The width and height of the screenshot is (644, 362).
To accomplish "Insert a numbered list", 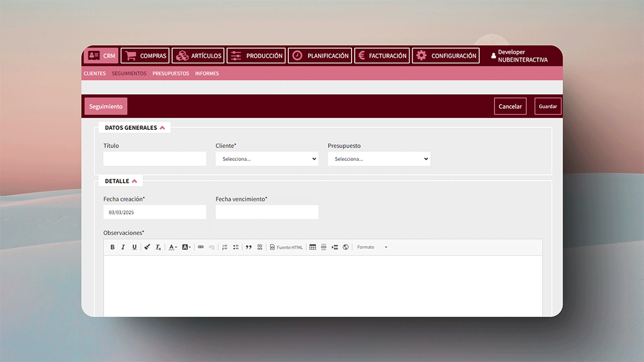I will [x=225, y=247].
